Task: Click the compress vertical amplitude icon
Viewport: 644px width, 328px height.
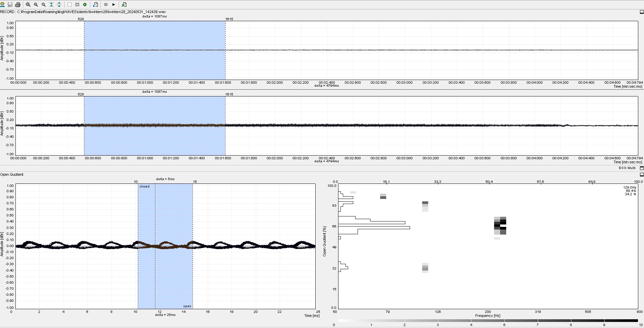Action: click(59, 5)
